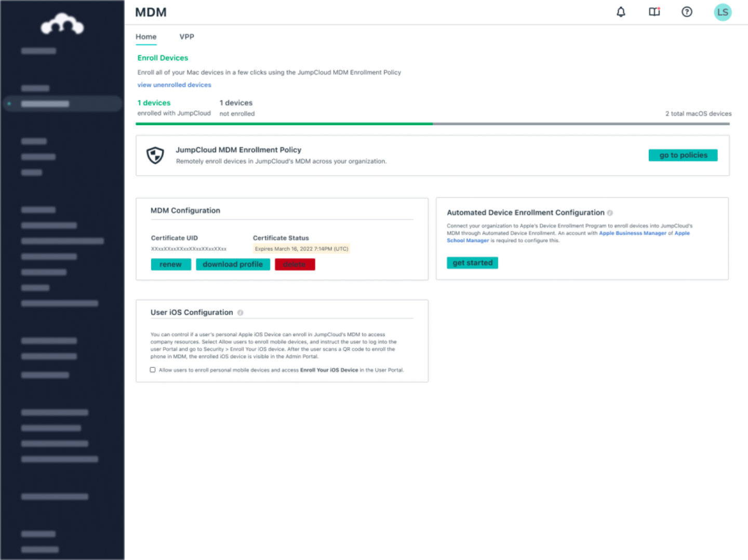Image resolution: width=748 pixels, height=560 pixels.
Task: Select the Home tab
Action: point(146,37)
